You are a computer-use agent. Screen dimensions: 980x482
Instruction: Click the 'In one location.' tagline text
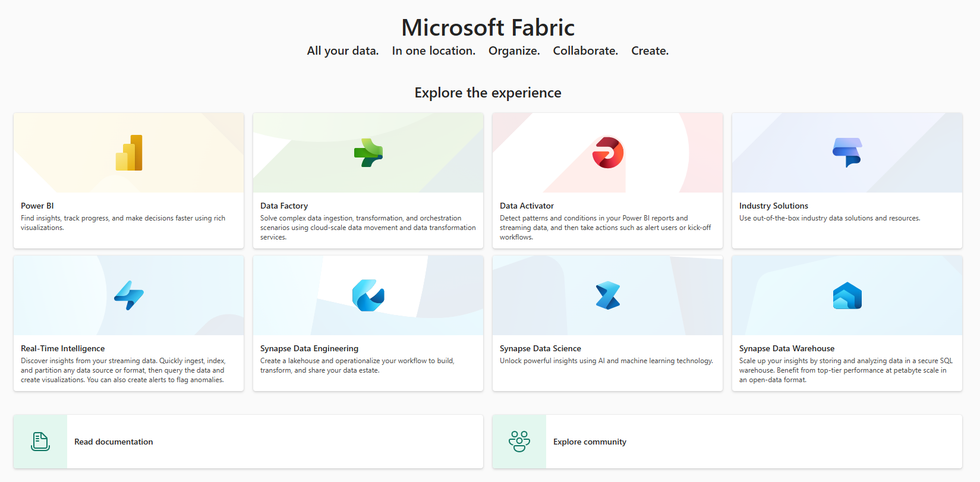(434, 51)
